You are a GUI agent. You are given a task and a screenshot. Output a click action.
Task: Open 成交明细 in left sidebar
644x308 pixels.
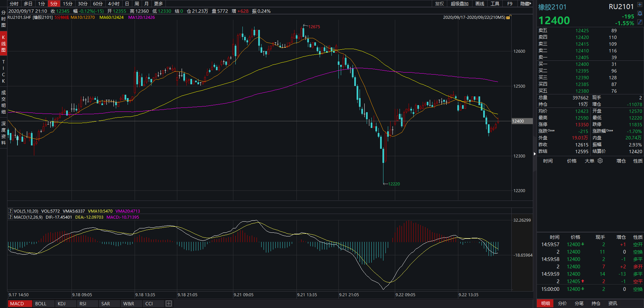[3, 102]
